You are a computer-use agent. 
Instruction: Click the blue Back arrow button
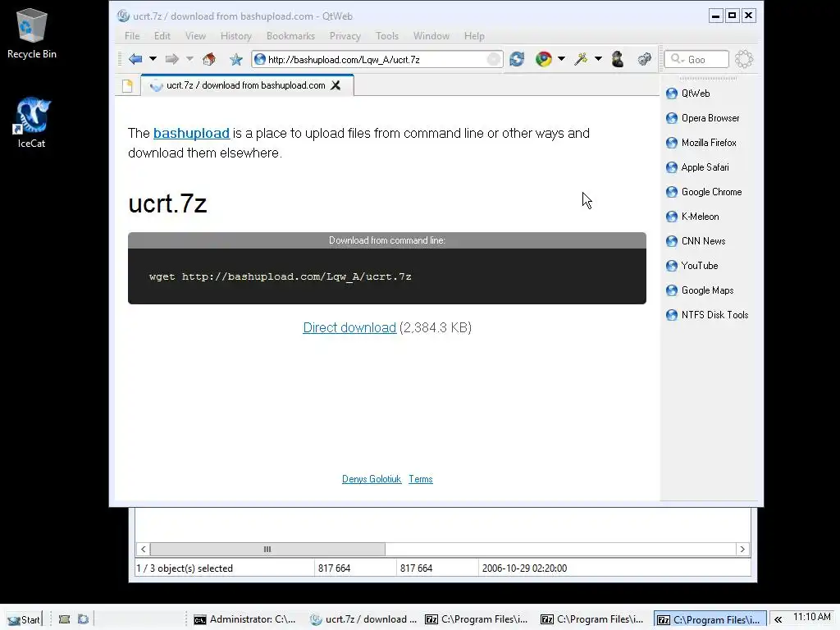click(135, 59)
